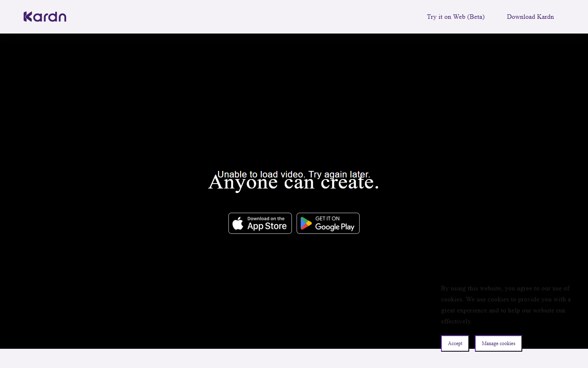Screen dimensions: 588x368
Task: Click the Google Play wordmark text
Action: click(x=335, y=227)
